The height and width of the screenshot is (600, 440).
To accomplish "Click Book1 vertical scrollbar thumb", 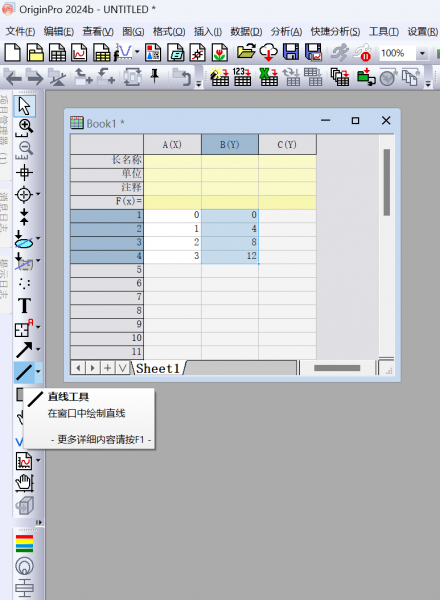I will [386, 182].
